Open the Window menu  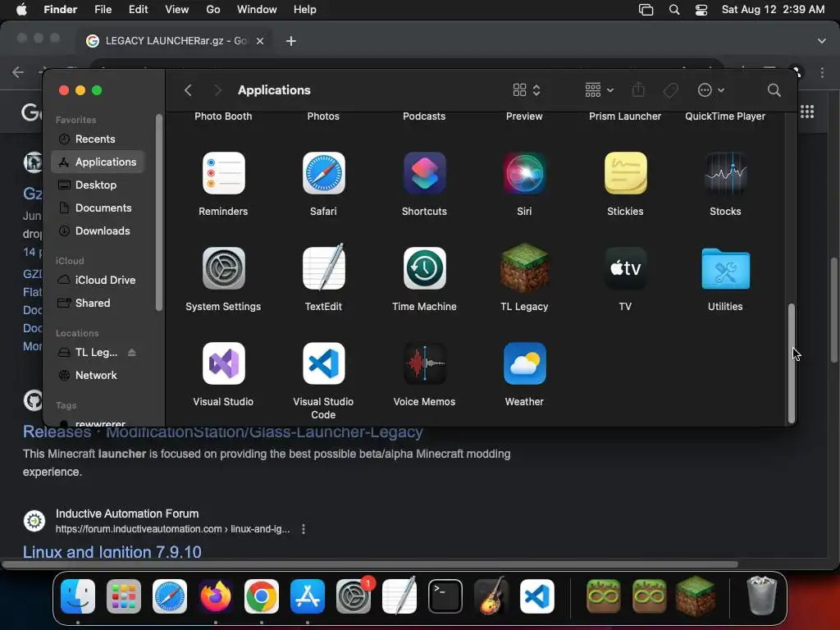pos(257,10)
